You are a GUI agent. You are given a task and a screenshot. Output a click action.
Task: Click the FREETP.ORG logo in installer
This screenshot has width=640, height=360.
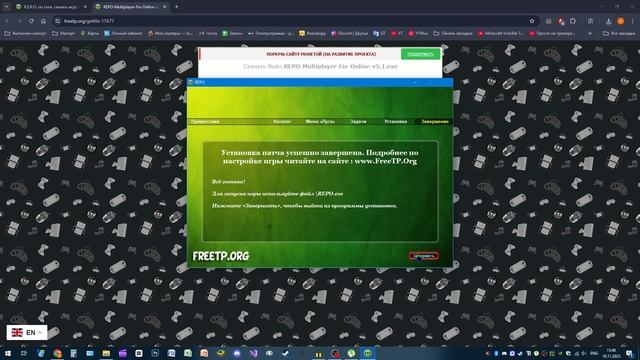(221, 256)
